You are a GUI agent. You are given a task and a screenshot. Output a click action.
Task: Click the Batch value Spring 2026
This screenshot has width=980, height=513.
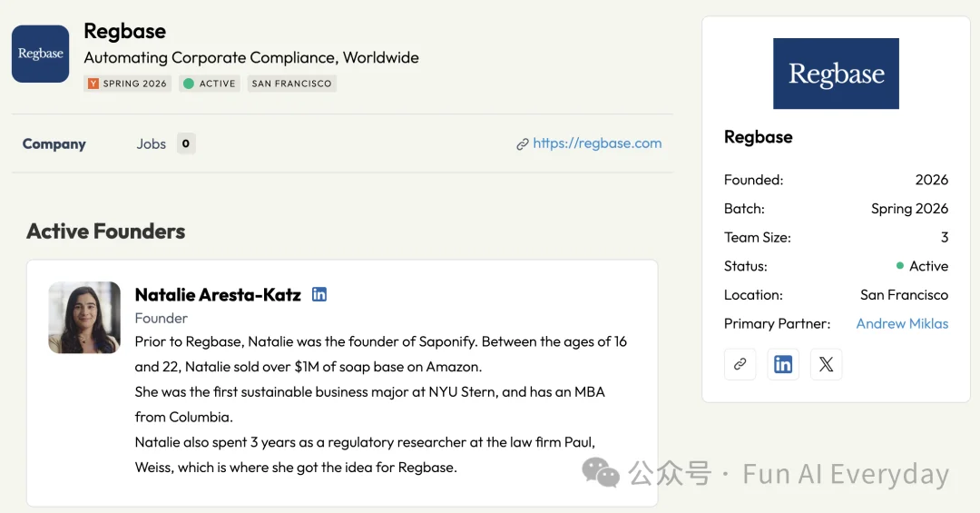pos(909,209)
